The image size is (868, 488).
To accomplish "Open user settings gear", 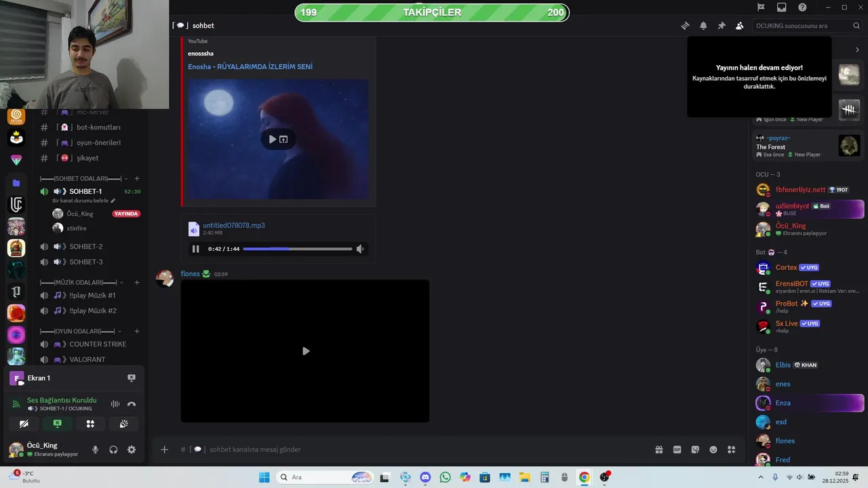I will (x=132, y=449).
